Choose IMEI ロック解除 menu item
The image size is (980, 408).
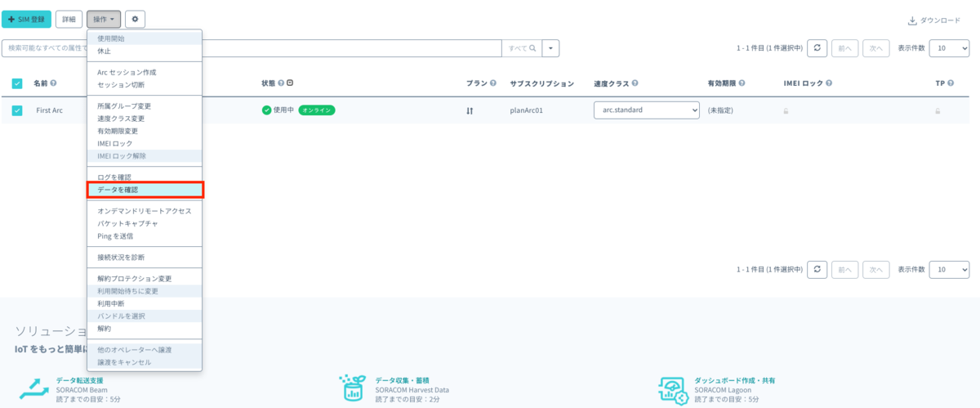tap(145, 155)
